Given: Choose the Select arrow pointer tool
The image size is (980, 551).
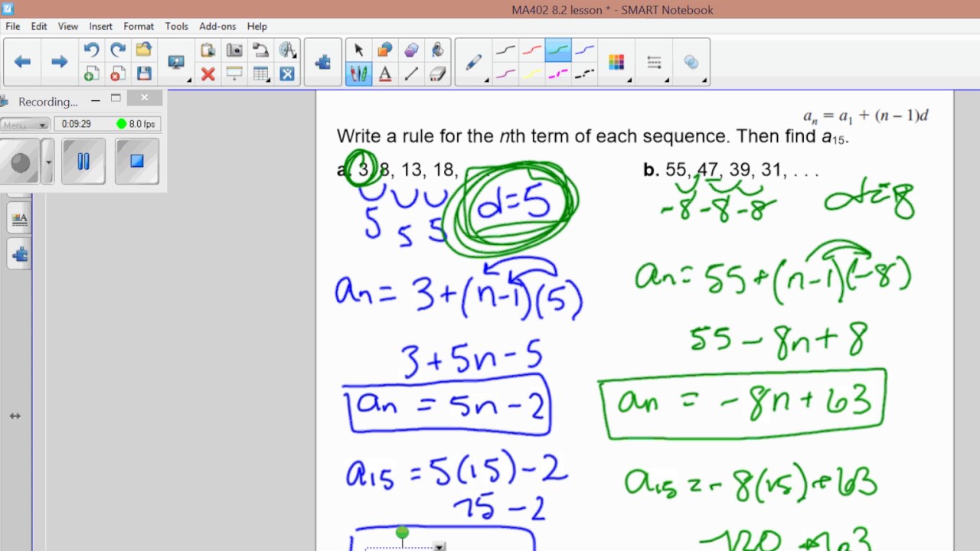Looking at the screenshot, I should pyautogui.click(x=358, y=50).
